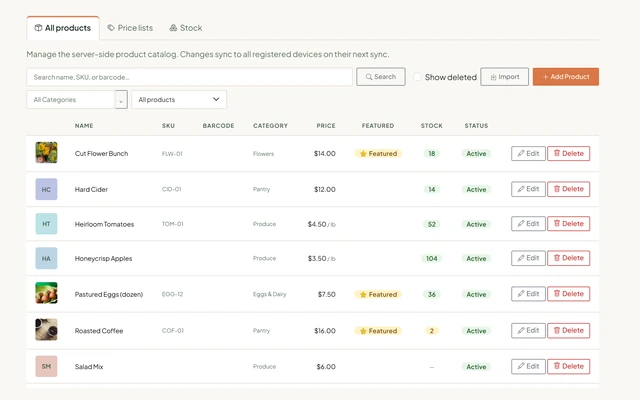
Task: Delete the Salad Mix product
Action: [569, 367]
